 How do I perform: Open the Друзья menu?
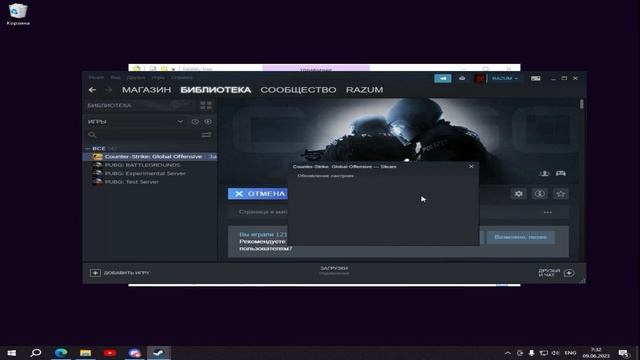click(136, 77)
